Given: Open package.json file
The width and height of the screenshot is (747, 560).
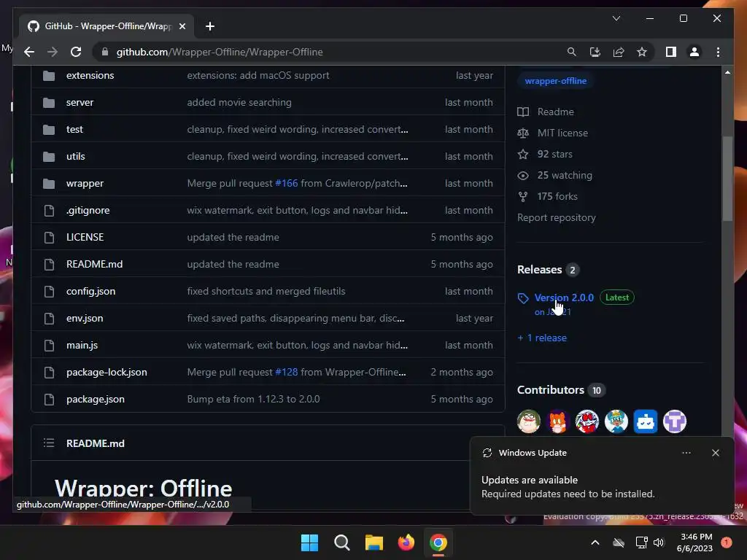Looking at the screenshot, I should (96, 399).
